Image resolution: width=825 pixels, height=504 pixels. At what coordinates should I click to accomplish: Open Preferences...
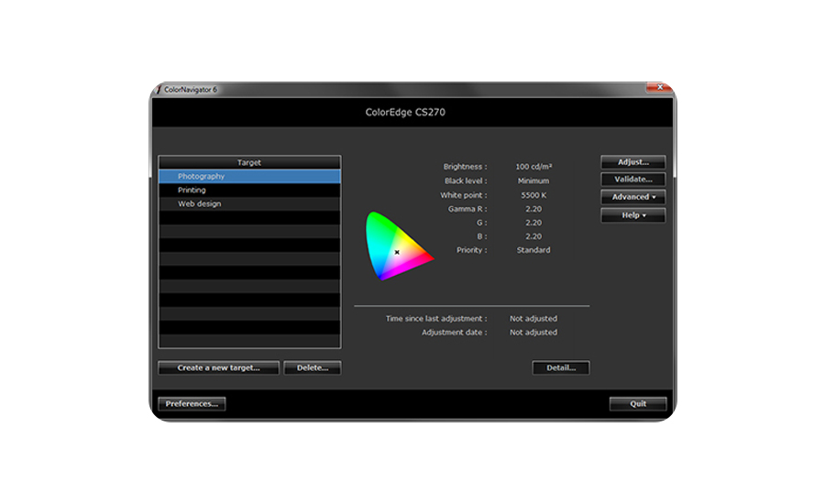(192, 403)
